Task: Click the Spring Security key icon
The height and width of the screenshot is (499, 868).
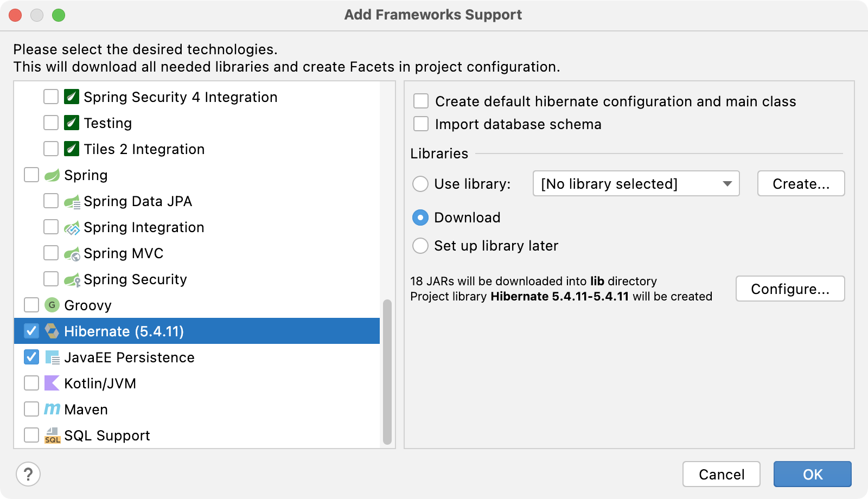Action: (72, 279)
